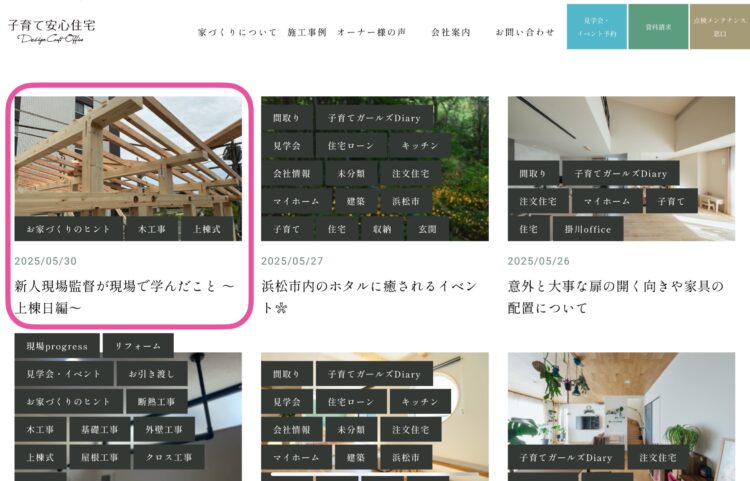Click the blue 見学会・イベント予約 button
The image size is (750, 481).
597,27
